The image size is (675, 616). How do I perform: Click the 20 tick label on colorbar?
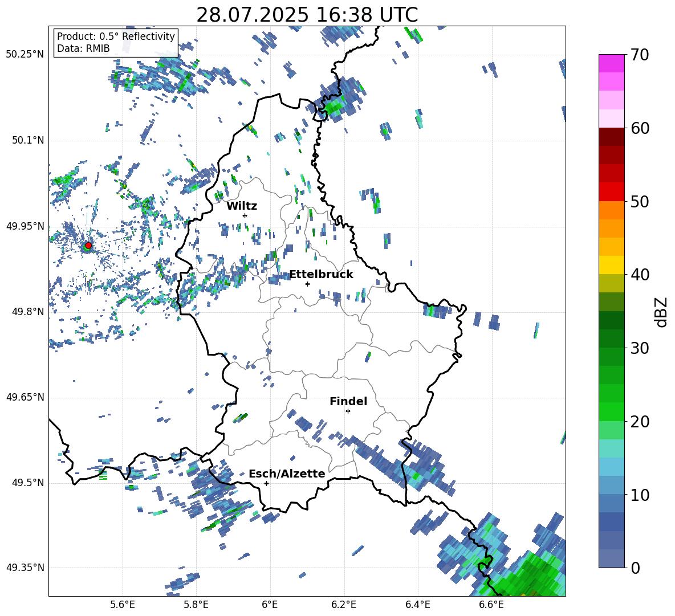point(640,422)
